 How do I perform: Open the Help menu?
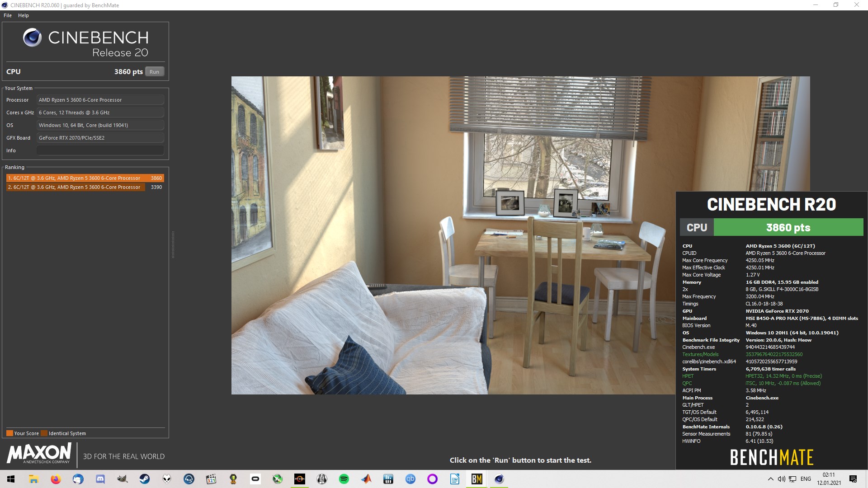(24, 15)
